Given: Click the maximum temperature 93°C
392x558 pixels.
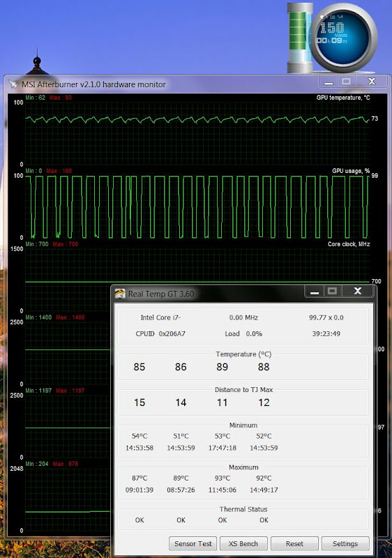Looking at the screenshot, I should (223, 478).
